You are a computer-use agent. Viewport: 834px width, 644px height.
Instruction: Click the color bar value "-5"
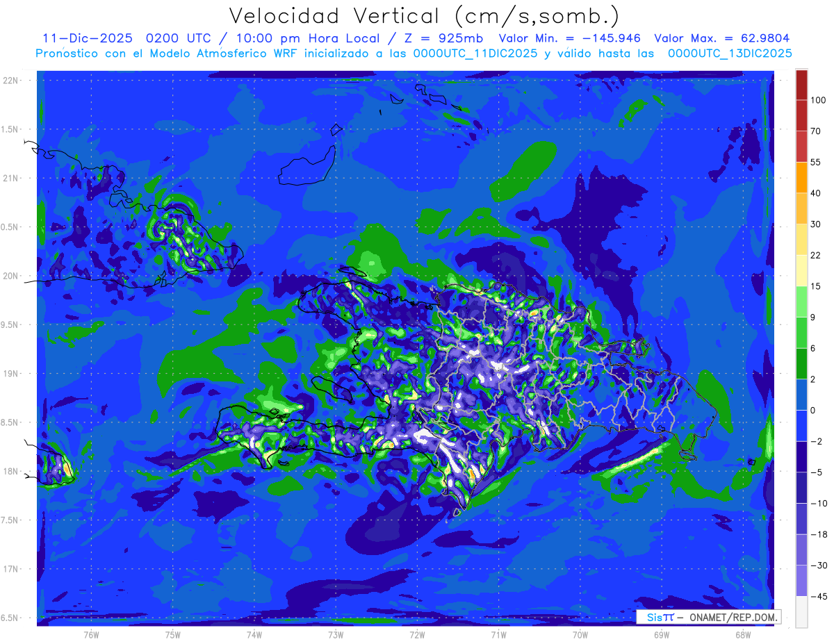pyautogui.click(x=816, y=472)
